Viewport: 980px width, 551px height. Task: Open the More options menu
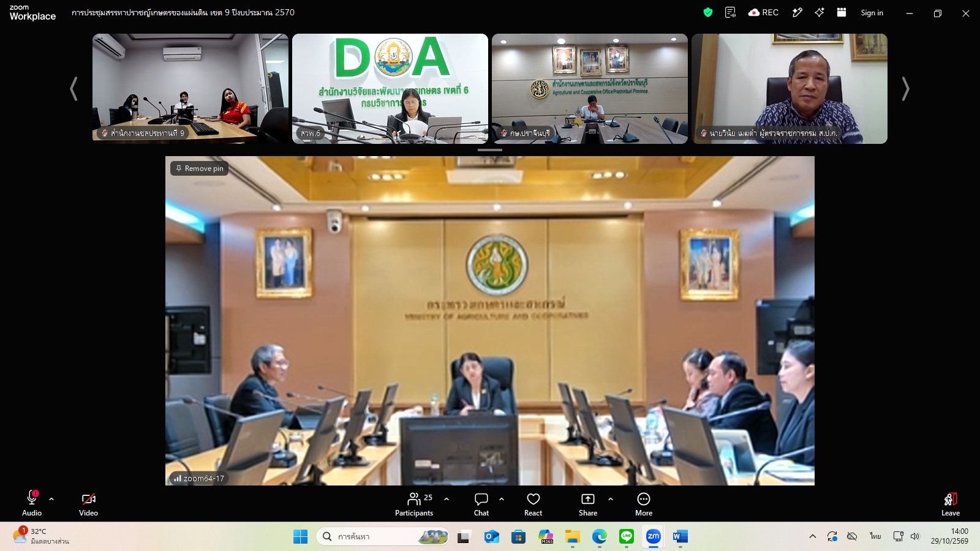(644, 504)
